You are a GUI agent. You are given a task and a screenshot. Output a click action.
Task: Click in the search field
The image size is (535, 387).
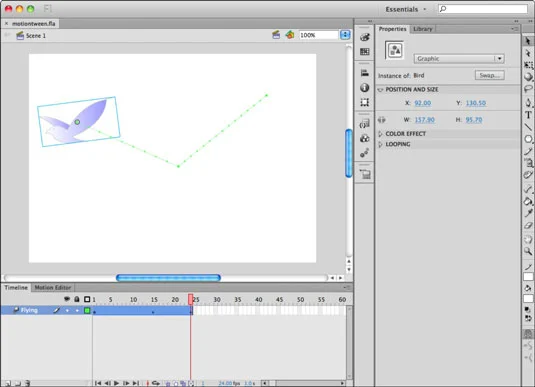(483, 9)
